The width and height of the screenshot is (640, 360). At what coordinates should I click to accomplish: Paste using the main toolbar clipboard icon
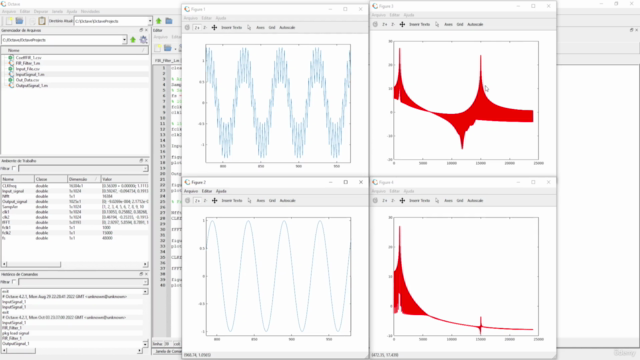pyautogui.click(x=42, y=21)
